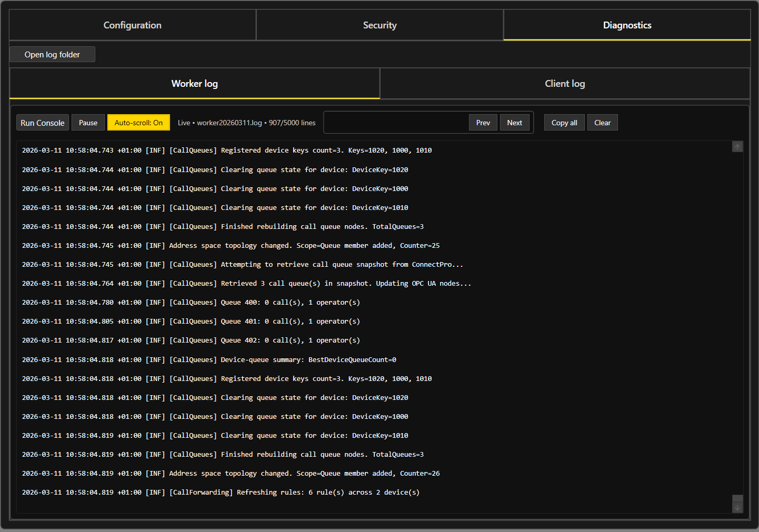759x532 pixels.
Task: Open the Security tab
Action: tap(379, 25)
